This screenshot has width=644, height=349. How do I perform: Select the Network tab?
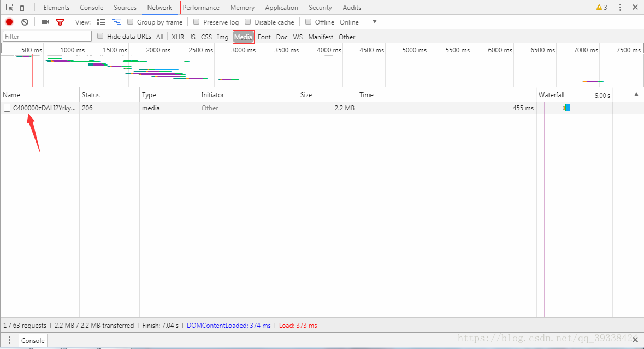159,8
